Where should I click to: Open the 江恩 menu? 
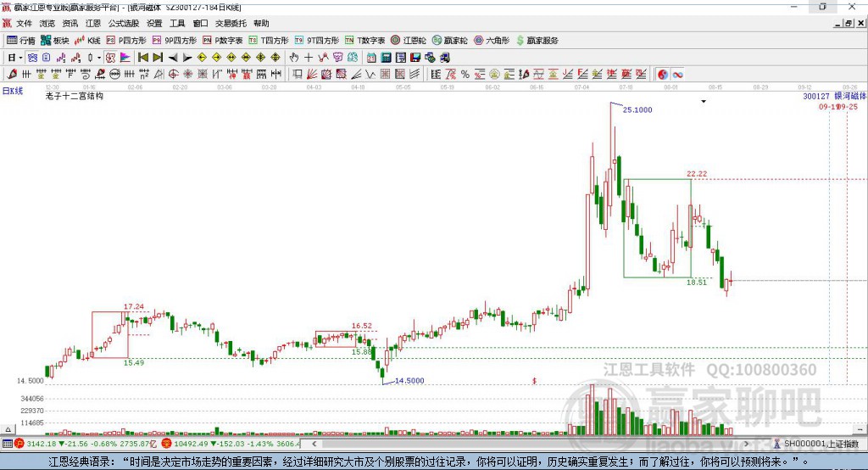click(93, 23)
